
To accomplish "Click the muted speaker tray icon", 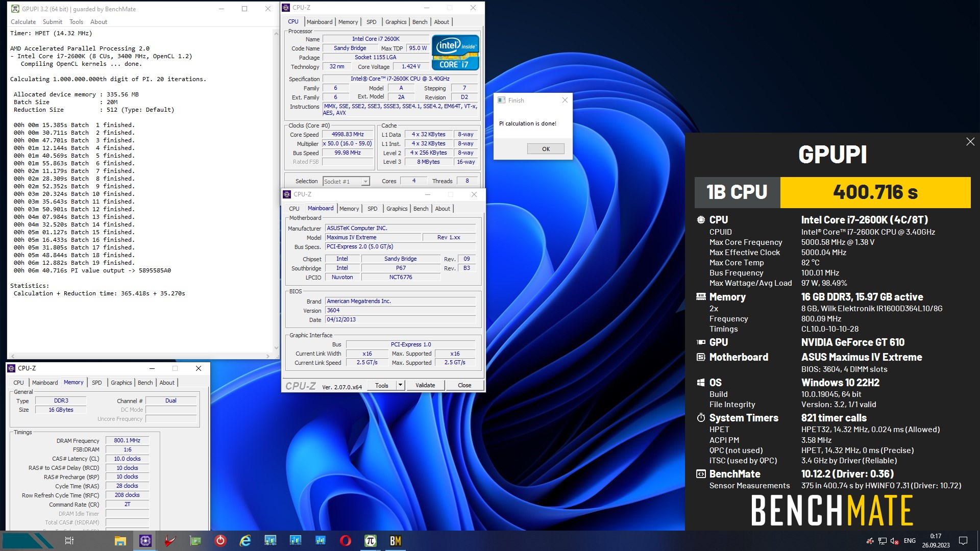I will pos(894,541).
